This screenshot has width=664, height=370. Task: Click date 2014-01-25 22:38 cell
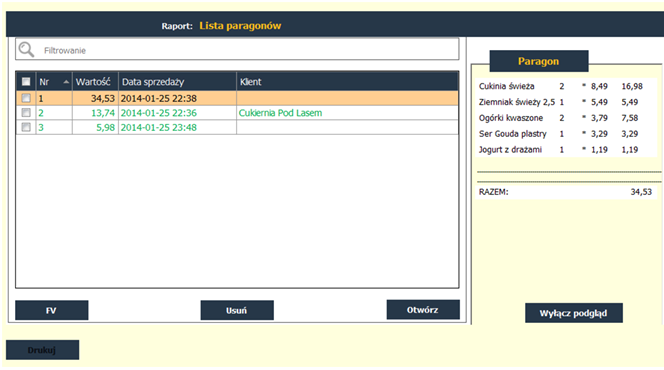click(159, 98)
